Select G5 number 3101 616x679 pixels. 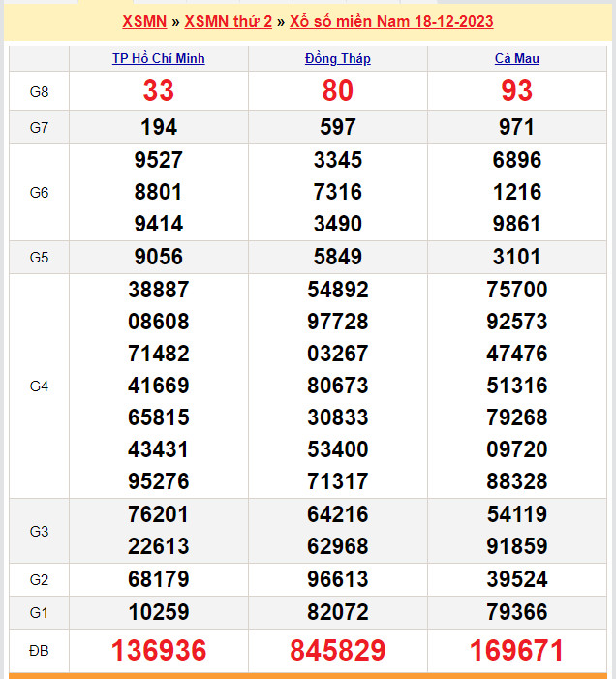[516, 257]
